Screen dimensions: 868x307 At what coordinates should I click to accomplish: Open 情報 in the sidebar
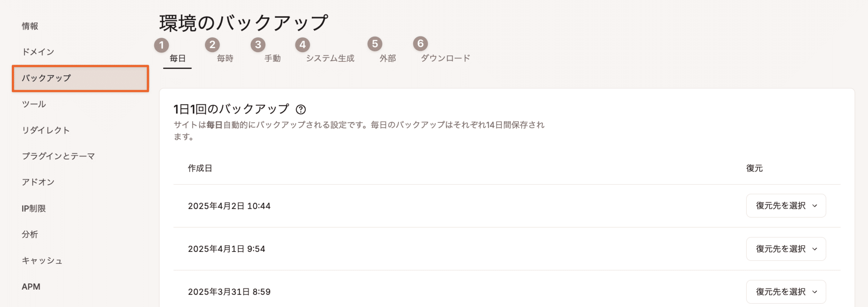pos(30,26)
